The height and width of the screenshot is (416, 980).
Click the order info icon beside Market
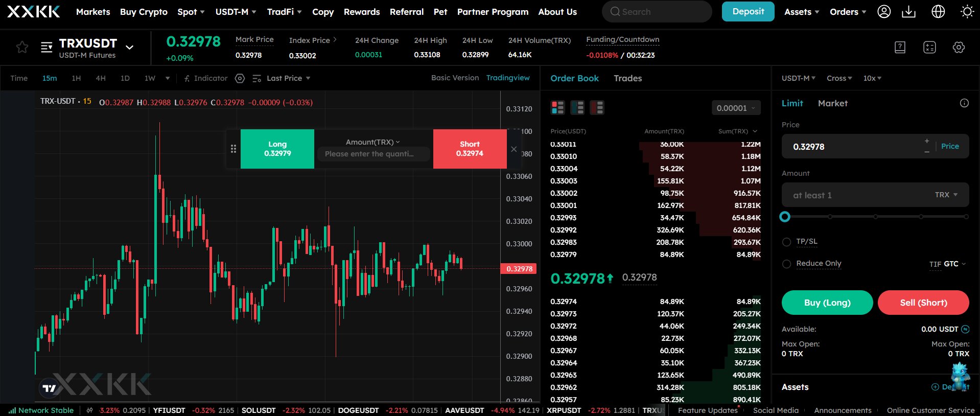(964, 103)
